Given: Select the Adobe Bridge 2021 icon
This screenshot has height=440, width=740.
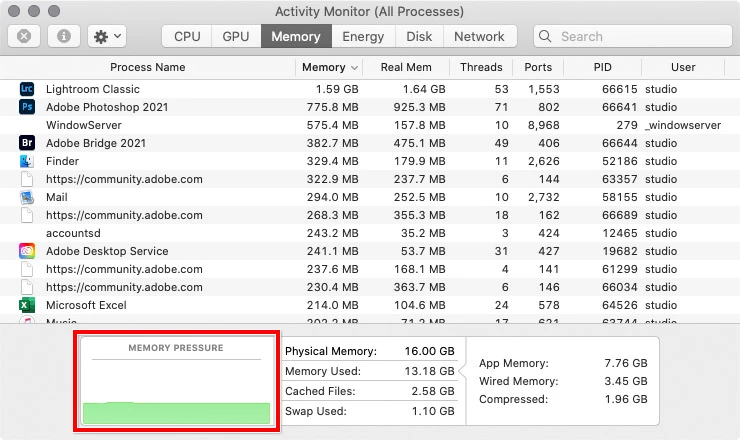Looking at the screenshot, I should pyautogui.click(x=27, y=143).
